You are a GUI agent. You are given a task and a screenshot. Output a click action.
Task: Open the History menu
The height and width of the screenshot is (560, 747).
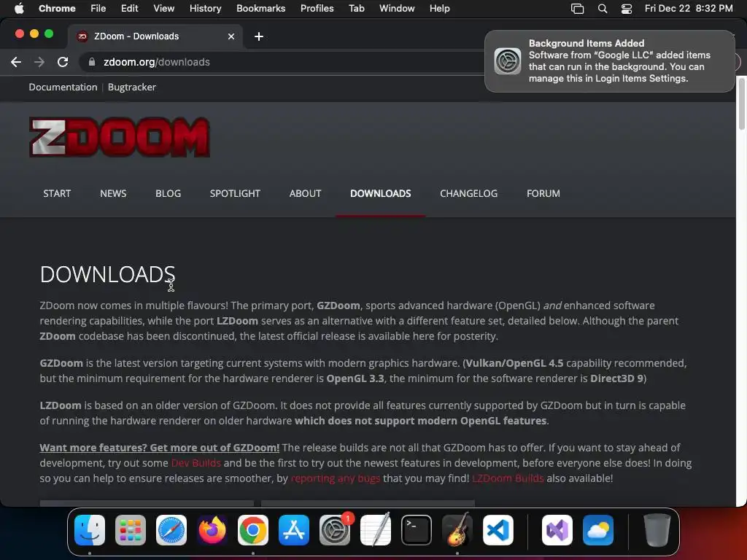tap(205, 8)
